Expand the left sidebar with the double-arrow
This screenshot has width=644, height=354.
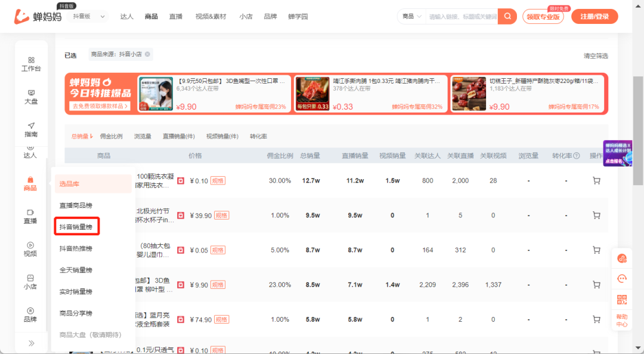coord(31,343)
